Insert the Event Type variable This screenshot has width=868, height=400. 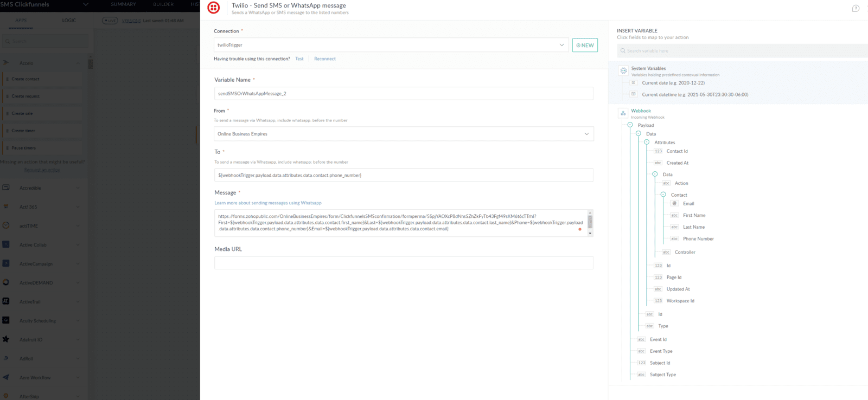(x=661, y=351)
